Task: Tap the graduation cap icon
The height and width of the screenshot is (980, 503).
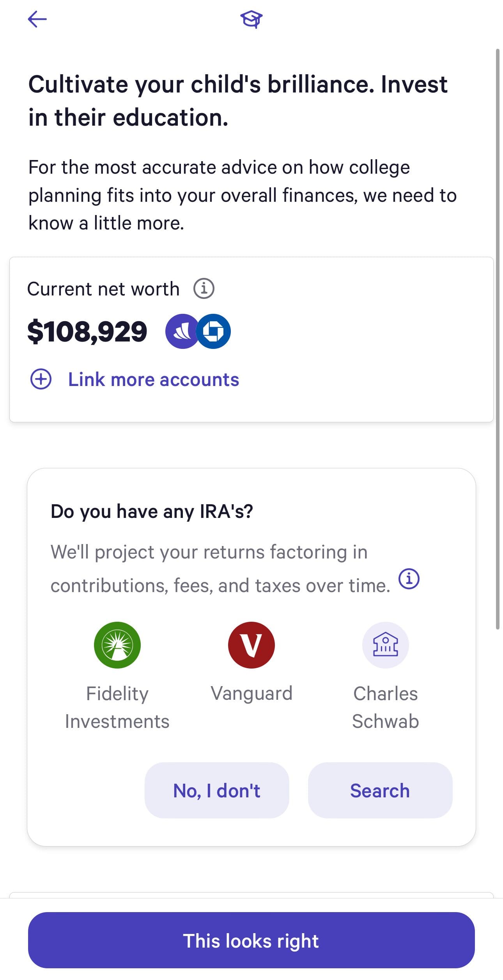Action: [251, 19]
